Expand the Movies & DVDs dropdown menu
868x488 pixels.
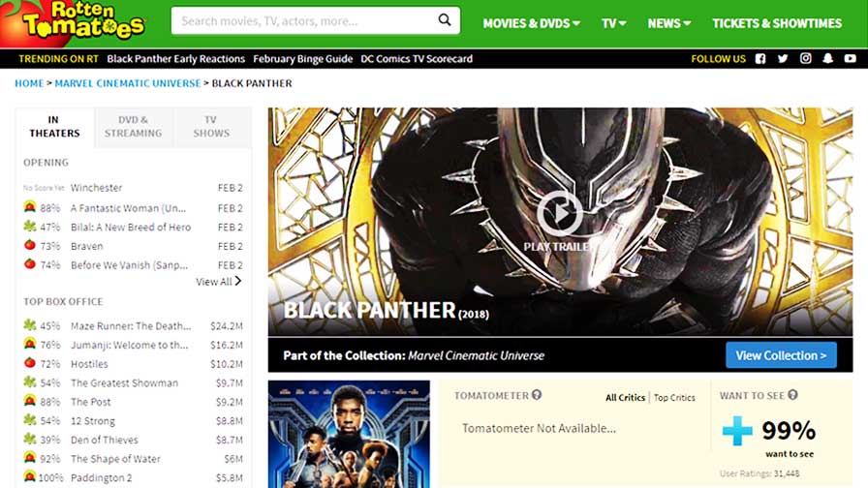532,23
